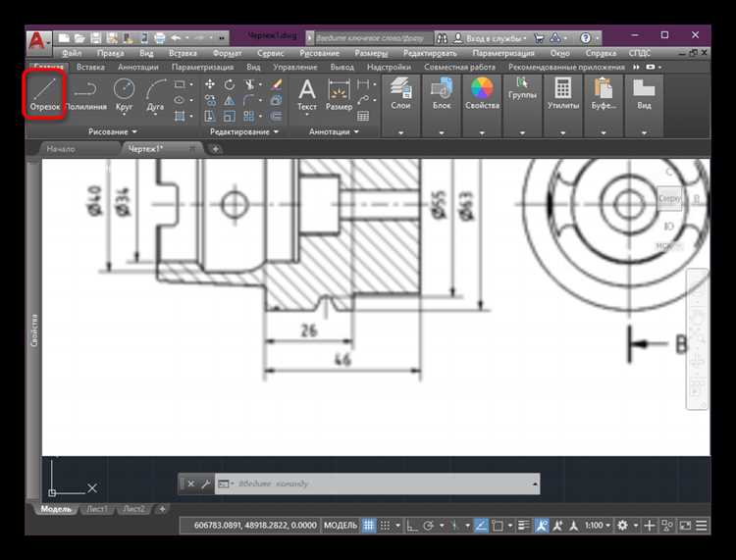Click the Open folder icon in quick access toolbar
Viewport: 736px width, 560px height.
pos(79,38)
